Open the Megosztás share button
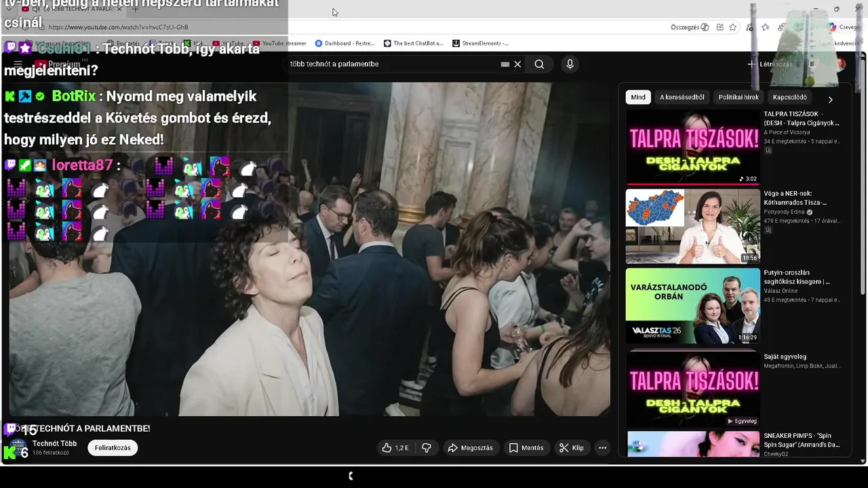868x488 pixels. click(470, 448)
